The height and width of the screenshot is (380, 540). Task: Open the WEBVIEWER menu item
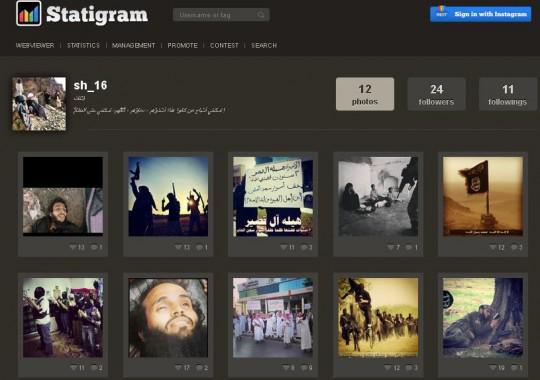(x=35, y=45)
